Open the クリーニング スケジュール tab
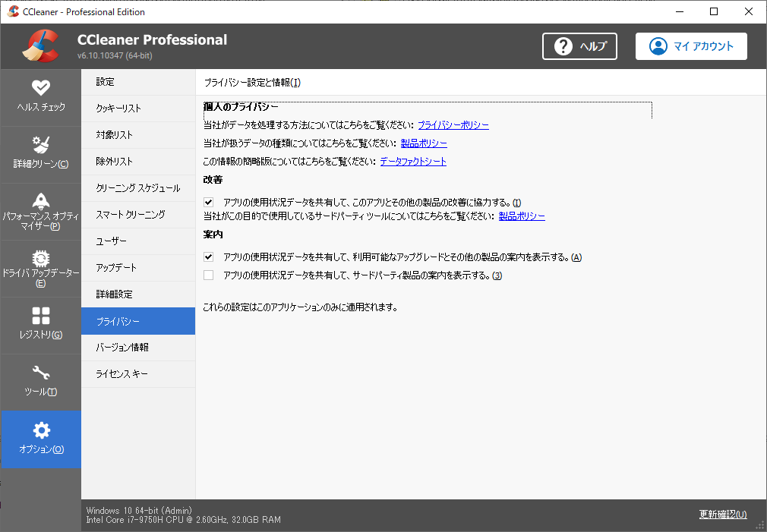Image resolution: width=767 pixels, height=532 pixels. (138, 187)
